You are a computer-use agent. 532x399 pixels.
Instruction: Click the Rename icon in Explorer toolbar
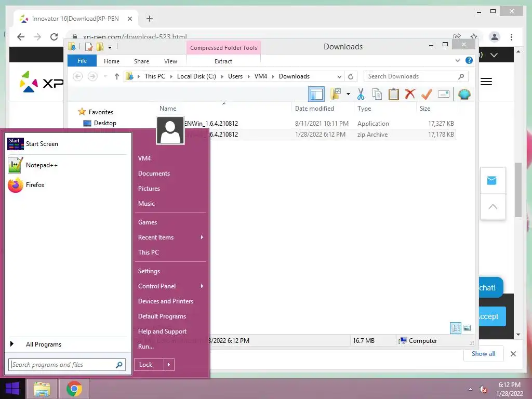tap(444, 94)
